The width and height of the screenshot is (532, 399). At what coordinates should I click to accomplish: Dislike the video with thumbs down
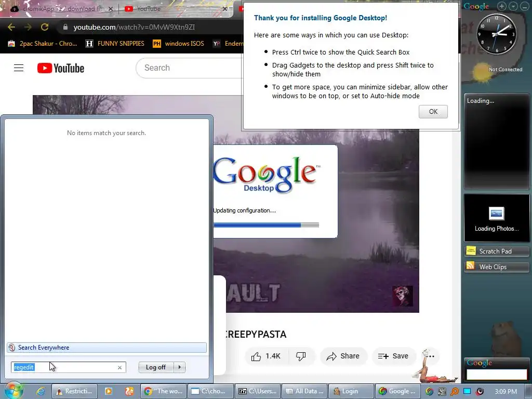tap(301, 356)
